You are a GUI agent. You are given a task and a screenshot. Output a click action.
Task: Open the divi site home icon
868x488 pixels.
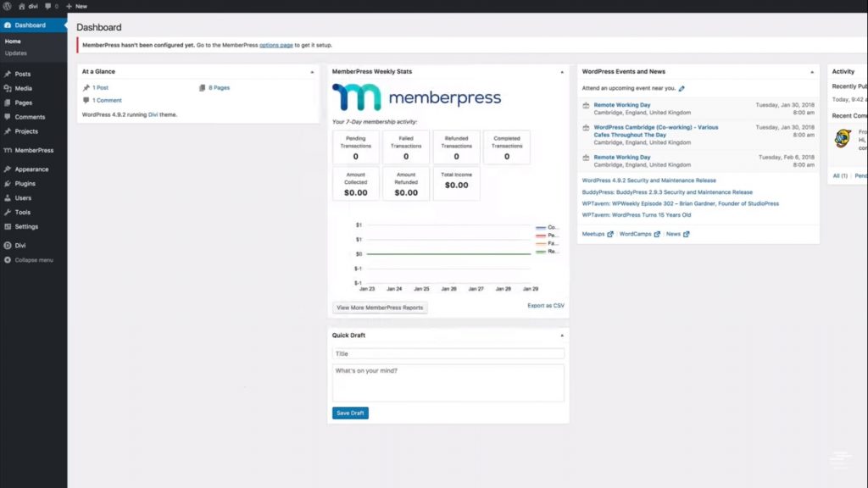21,6
